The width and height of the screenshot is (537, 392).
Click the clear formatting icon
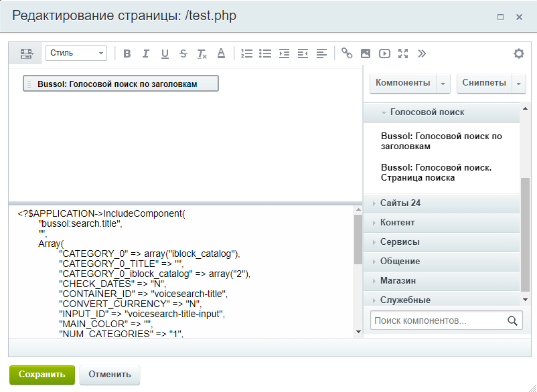[x=202, y=54]
